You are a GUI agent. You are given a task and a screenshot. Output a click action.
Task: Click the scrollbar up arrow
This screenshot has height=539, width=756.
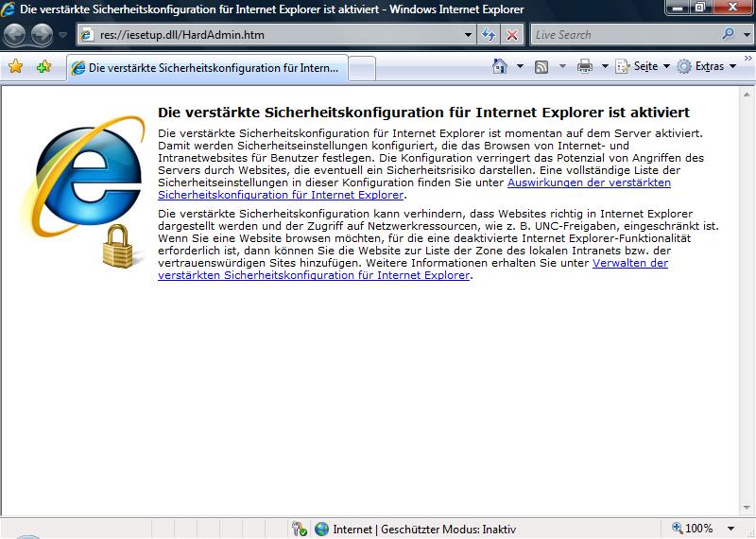point(747,95)
